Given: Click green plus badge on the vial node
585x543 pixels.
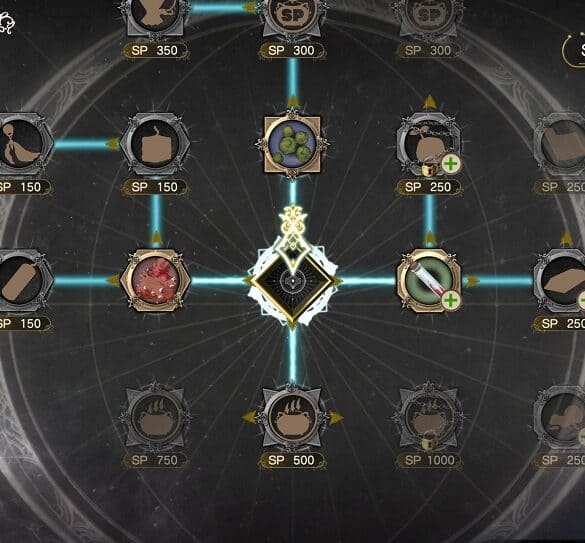Looking at the screenshot, I should point(451,300).
